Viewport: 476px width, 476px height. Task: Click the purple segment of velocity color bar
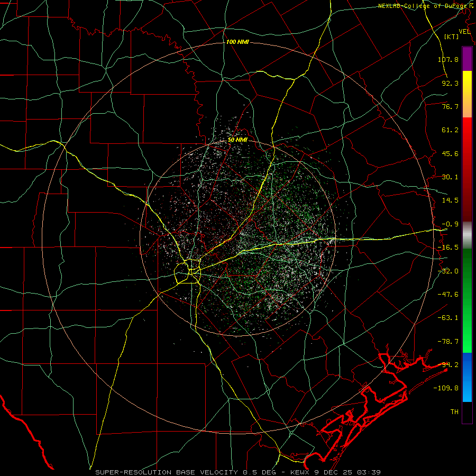[467, 59]
